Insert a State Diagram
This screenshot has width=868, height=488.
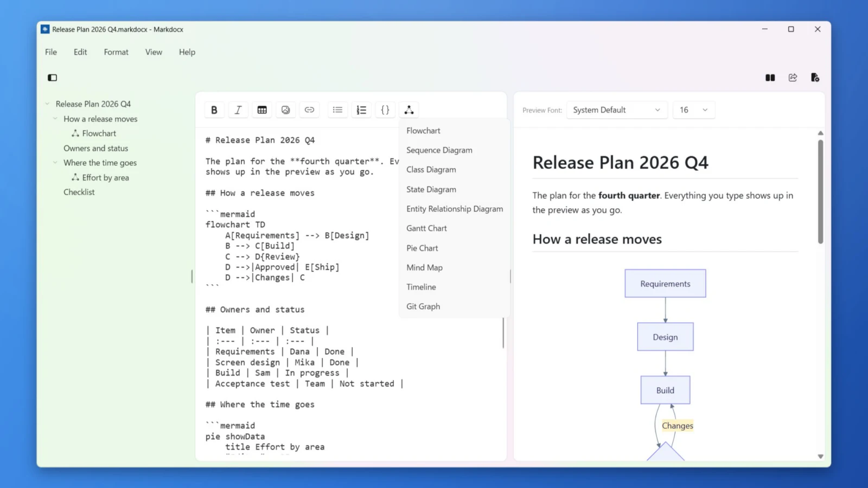(455, 189)
